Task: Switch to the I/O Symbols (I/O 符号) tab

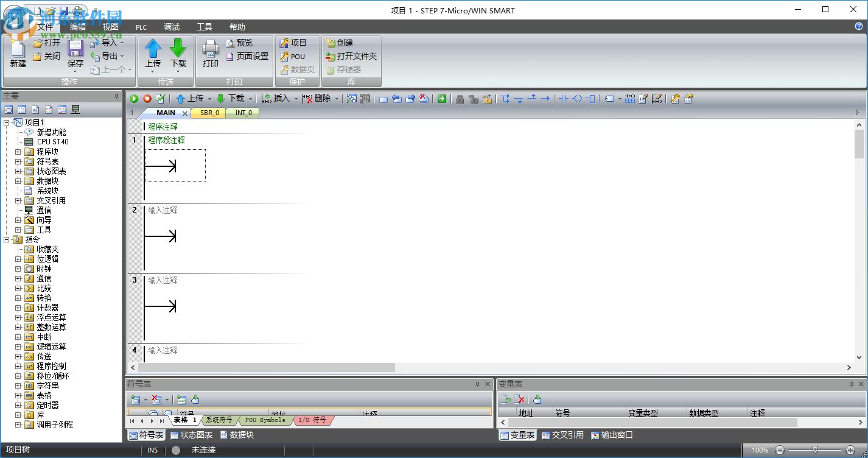Action: [312, 420]
